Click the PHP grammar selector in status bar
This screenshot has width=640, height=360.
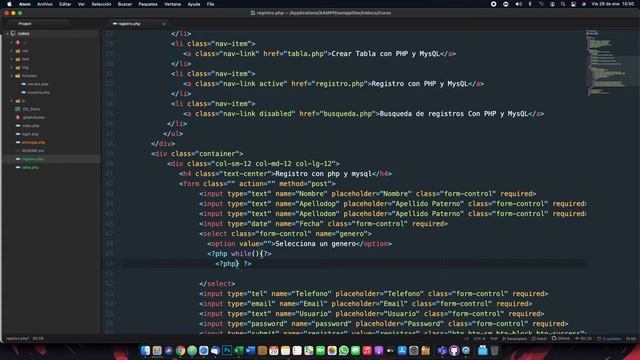(493, 339)
